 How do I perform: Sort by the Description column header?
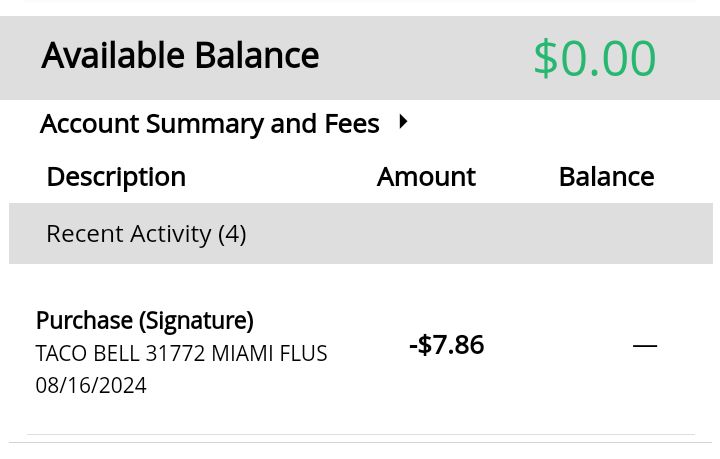click(116, 177)
